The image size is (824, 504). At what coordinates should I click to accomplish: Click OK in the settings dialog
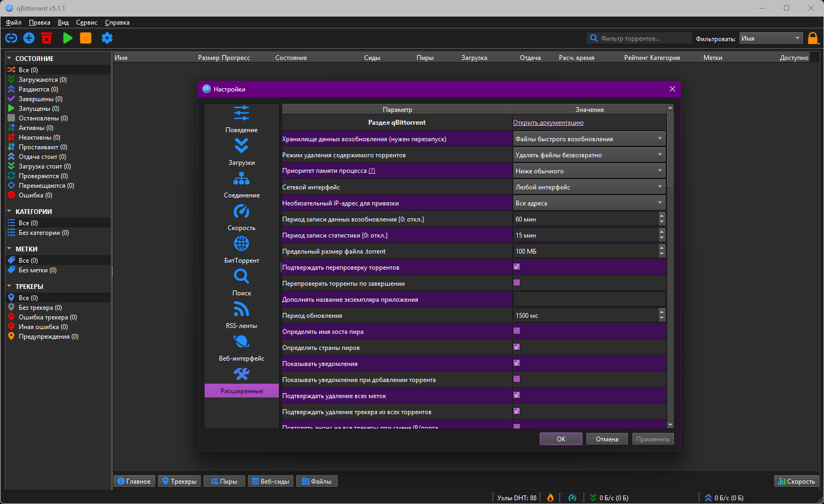(x=561, y=439)
